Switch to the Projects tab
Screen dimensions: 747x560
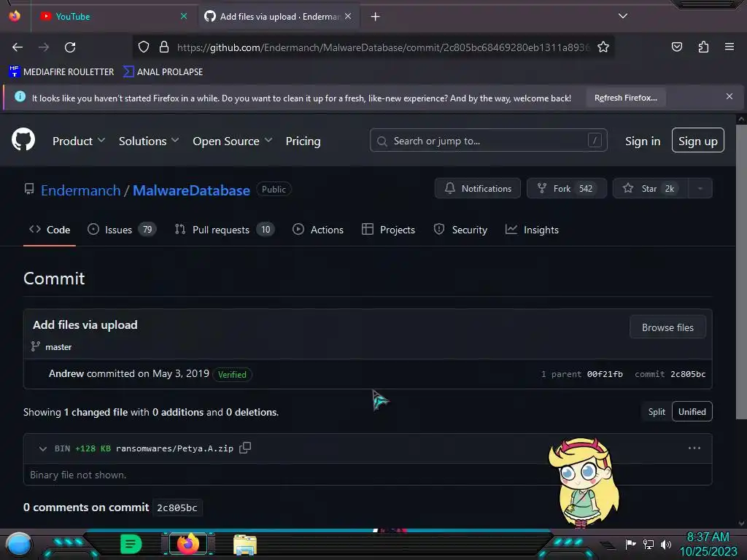click(388, 230)
